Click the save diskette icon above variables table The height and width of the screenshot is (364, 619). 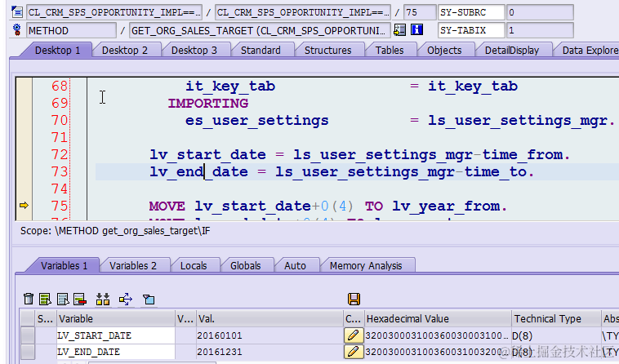(x=354, y=299)
